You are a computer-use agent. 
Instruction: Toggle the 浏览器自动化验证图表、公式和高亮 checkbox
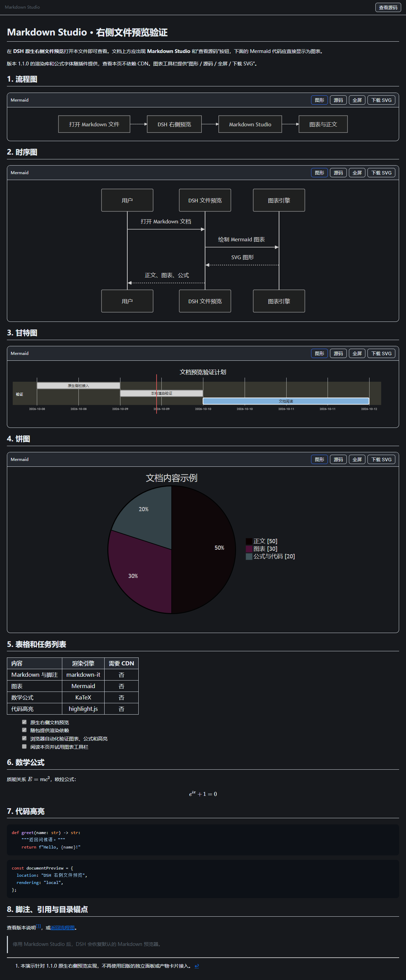[24, 738]
